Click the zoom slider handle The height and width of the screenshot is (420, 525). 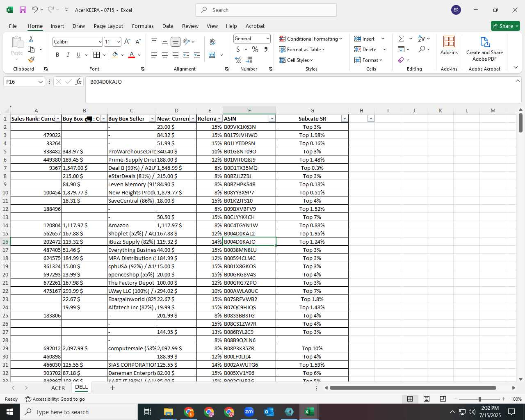pyautogui.click(x=479, y=399)
